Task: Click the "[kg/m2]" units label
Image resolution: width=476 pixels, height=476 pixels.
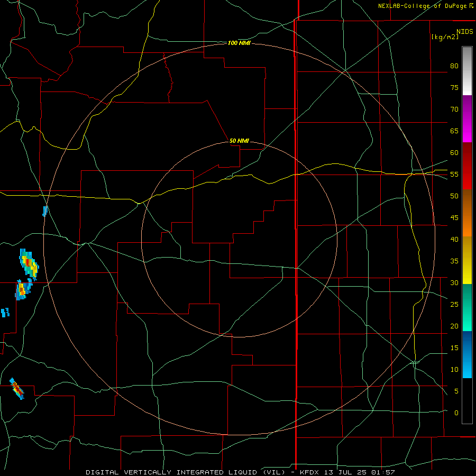Action: 445,37
